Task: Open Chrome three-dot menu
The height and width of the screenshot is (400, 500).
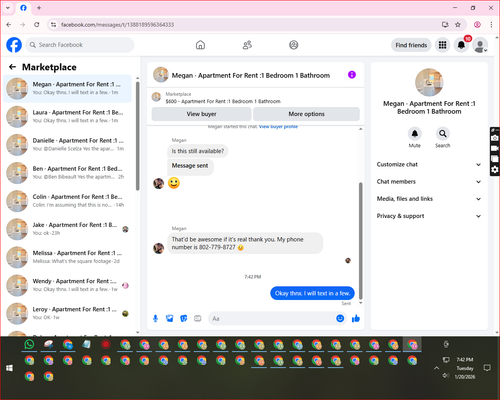Action: 491,25
